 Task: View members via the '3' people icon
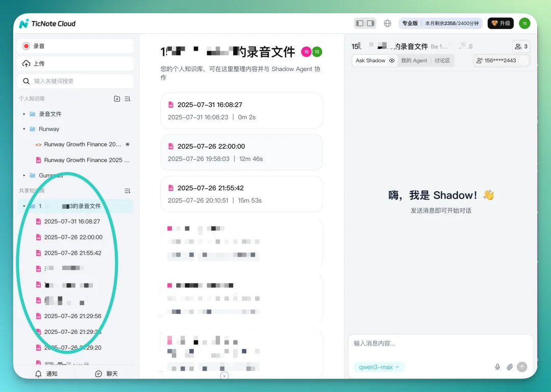click(521, 46)
